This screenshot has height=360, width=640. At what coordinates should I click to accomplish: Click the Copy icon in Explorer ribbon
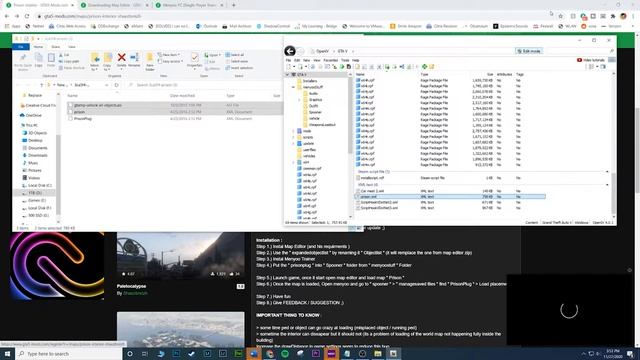38,58
